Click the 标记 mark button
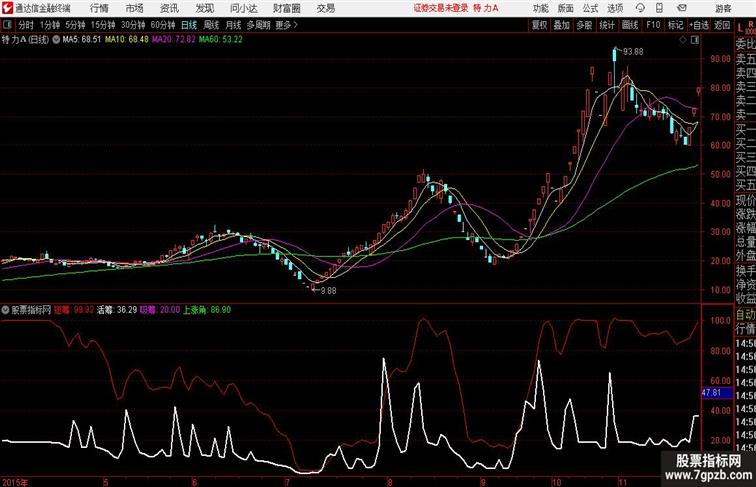The width and height of the screenshot is (756, 487). (x=675, y=25)
